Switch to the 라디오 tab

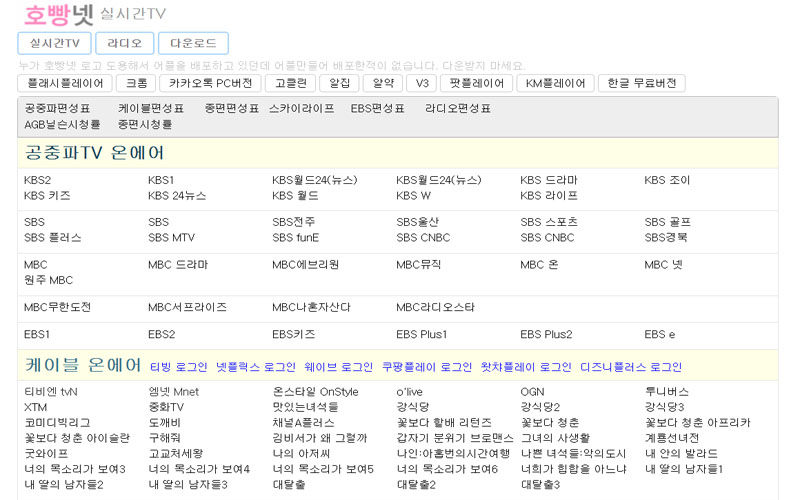125,43
